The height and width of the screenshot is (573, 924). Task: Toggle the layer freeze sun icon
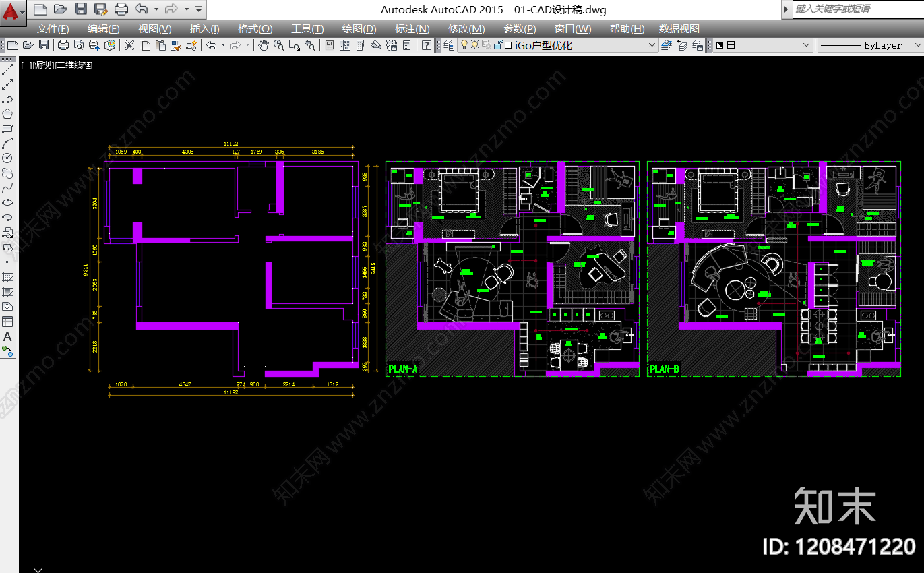(x=474, y=44)
